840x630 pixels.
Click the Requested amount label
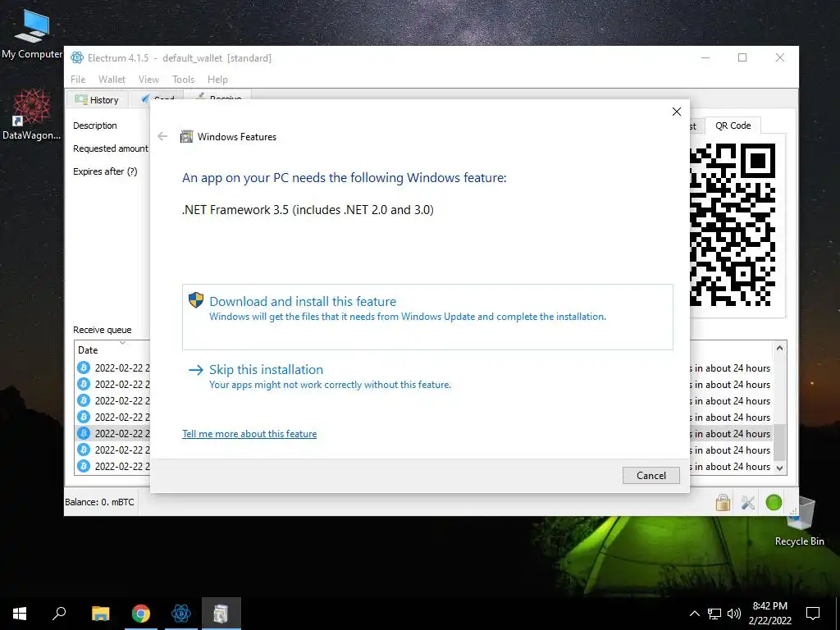coord(111,148)
